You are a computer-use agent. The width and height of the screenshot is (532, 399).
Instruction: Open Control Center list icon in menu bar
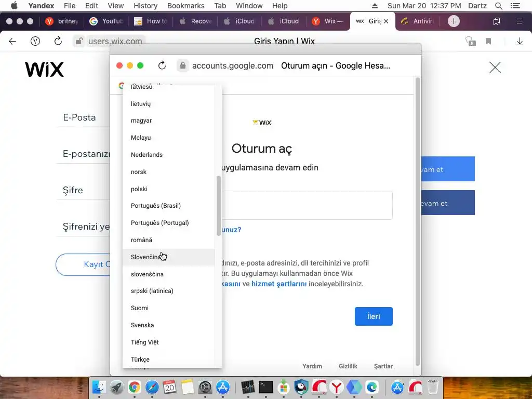click(x=515, y=6)
